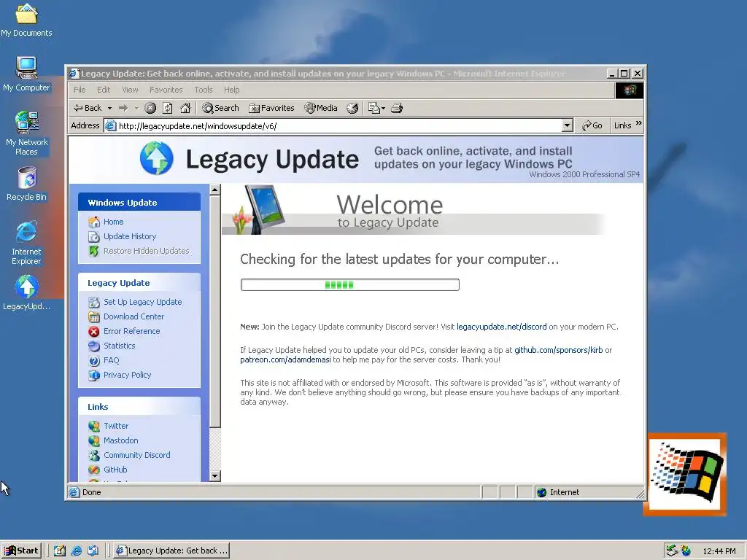Click the sidebar scroll down arrow
747x560 pixels.
point(215,475)
